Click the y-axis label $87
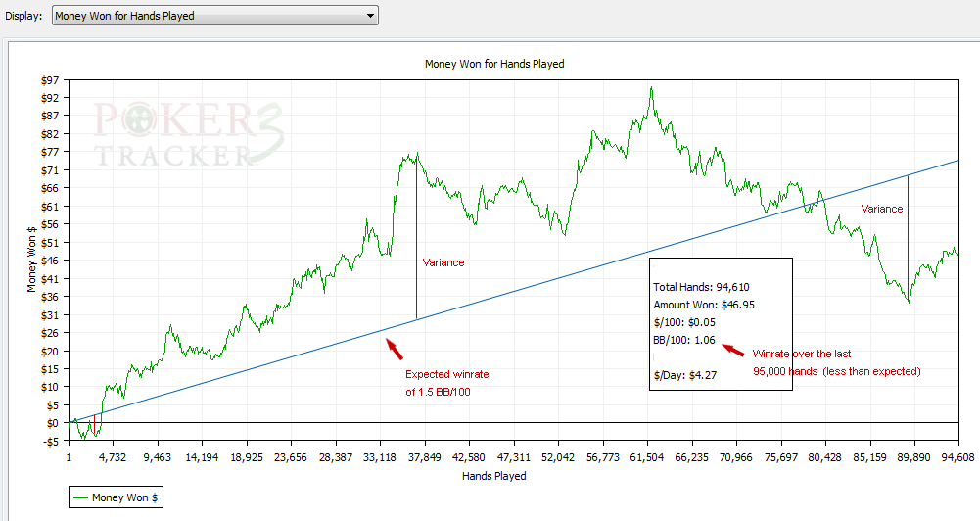The image size is (980, 521). pyautogui.click(x=50, y=116)
